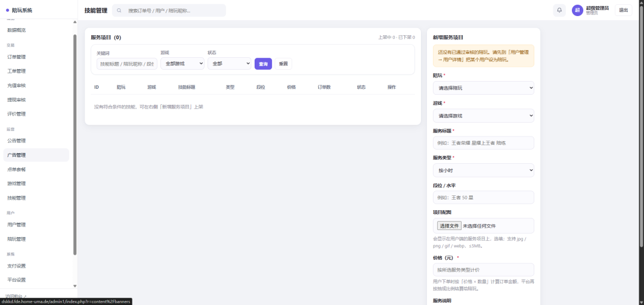Click the 没有符合条件的技能 empty message
The width and height of the screenshot is (644, 305).
click(x=148, y=107)
